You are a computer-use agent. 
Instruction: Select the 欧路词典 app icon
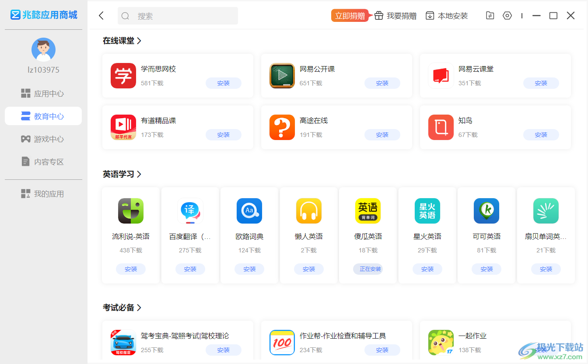tap(249, 211)
